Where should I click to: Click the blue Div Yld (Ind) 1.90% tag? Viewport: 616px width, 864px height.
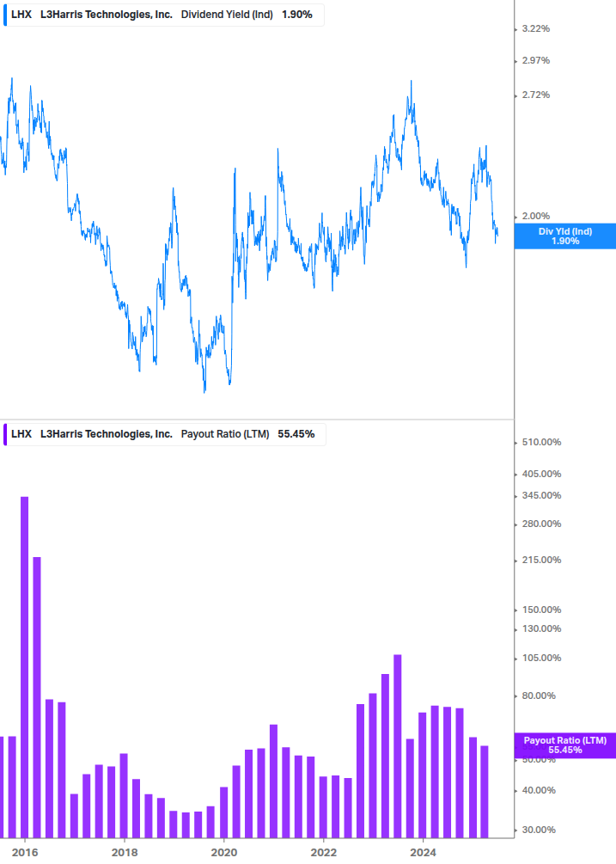tap(565, 236)
